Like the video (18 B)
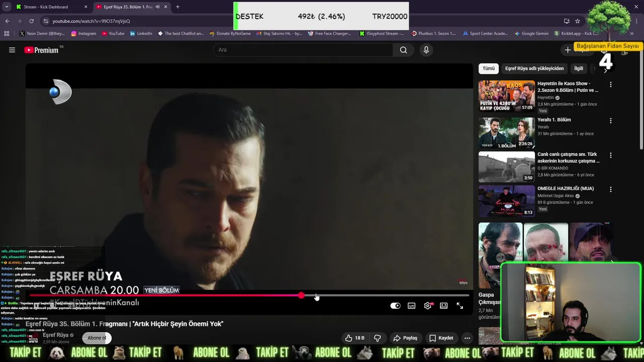This screenshot has width=644, height=362. [355, 338]
